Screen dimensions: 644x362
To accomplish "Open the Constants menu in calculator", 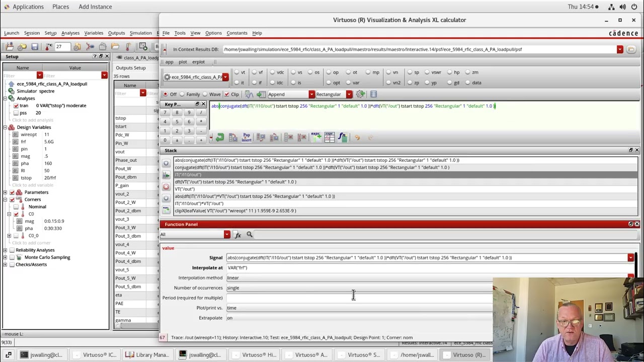I will click(237, 33).
